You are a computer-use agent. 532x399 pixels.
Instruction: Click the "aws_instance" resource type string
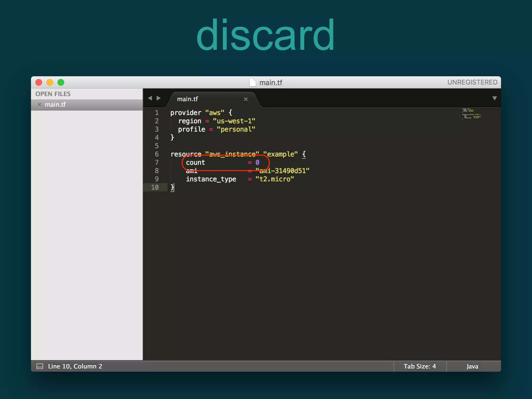(232, 154)
